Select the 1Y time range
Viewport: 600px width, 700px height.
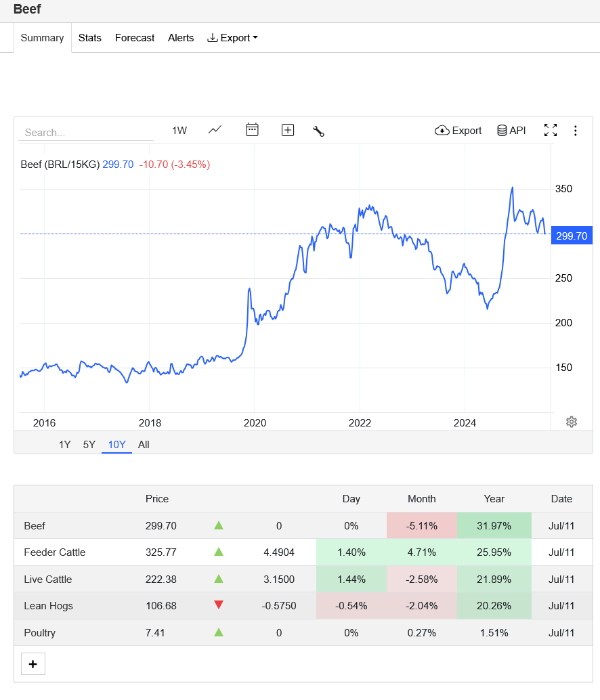pos(65,445)
